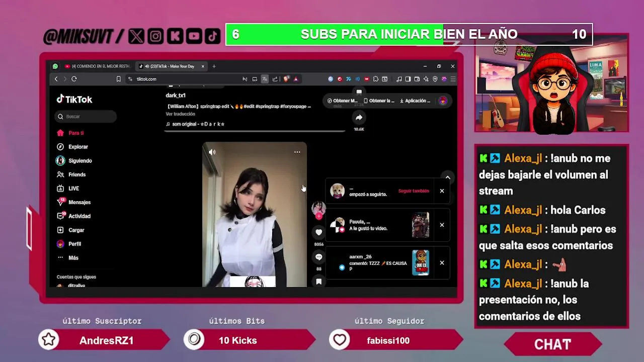Open thumbnail in aarxm_26 comment notification
Image resolution: width=644 pixels, height=362 pixels.
click(x=421, y=262)
